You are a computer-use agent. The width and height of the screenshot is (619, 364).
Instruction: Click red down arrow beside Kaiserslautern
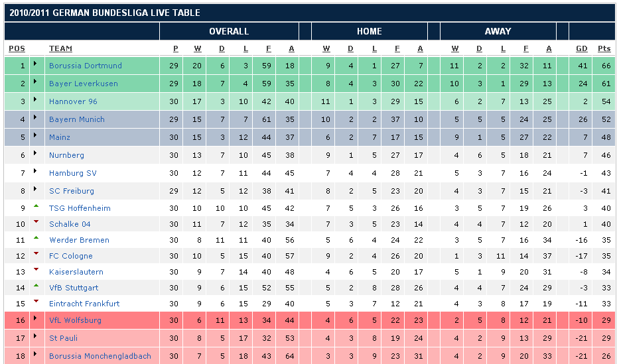click(36, 270)
